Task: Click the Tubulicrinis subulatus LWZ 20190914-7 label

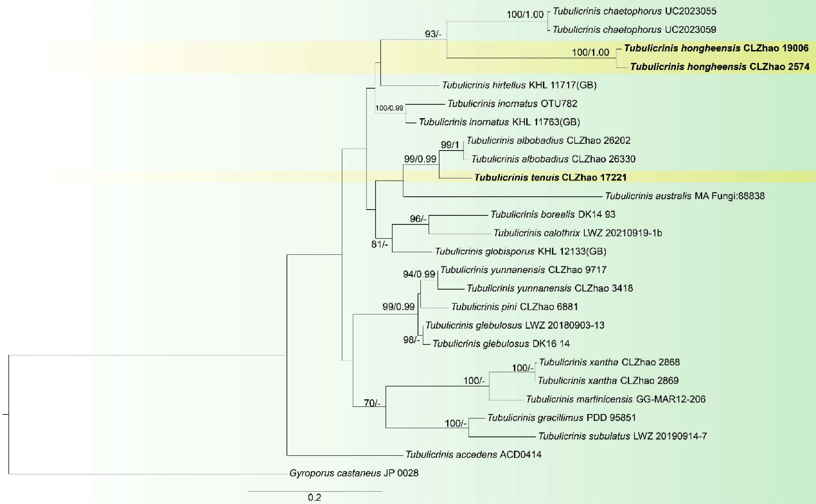Action: point(623,436)
